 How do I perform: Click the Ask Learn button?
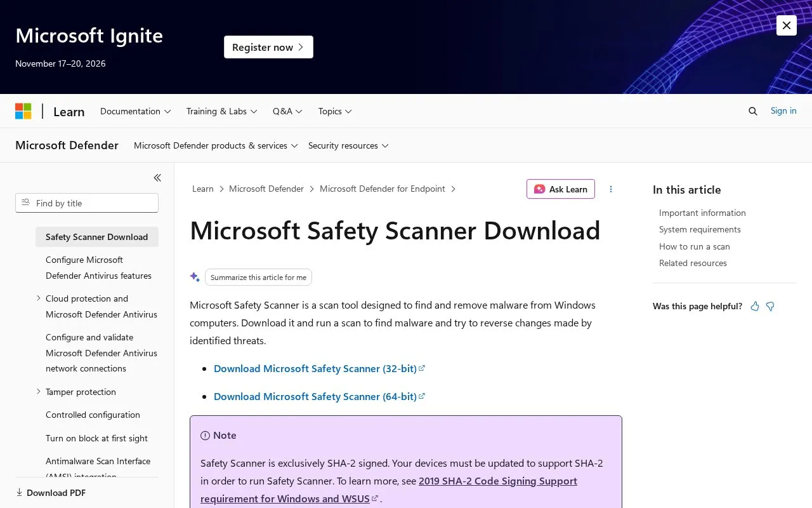point(561,189)
